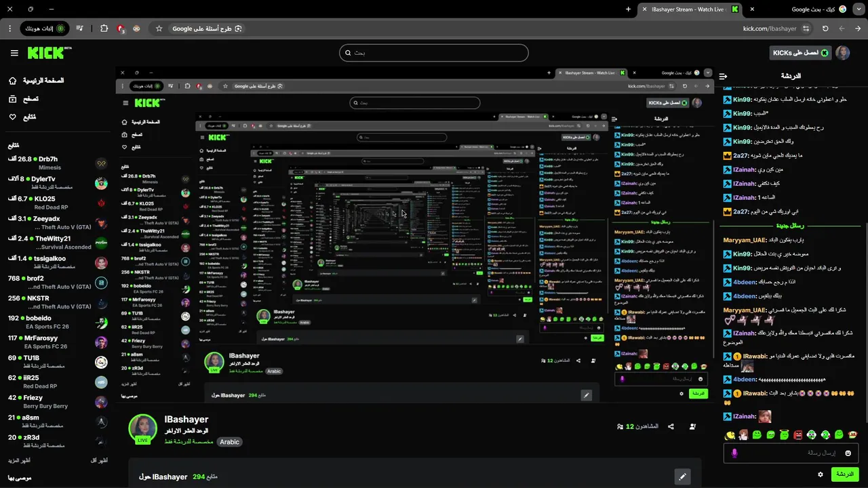Click the إثبات هويتك profile chip
Image resolution: width=868 pixels, height=488 pixels.
click(44, 28)
